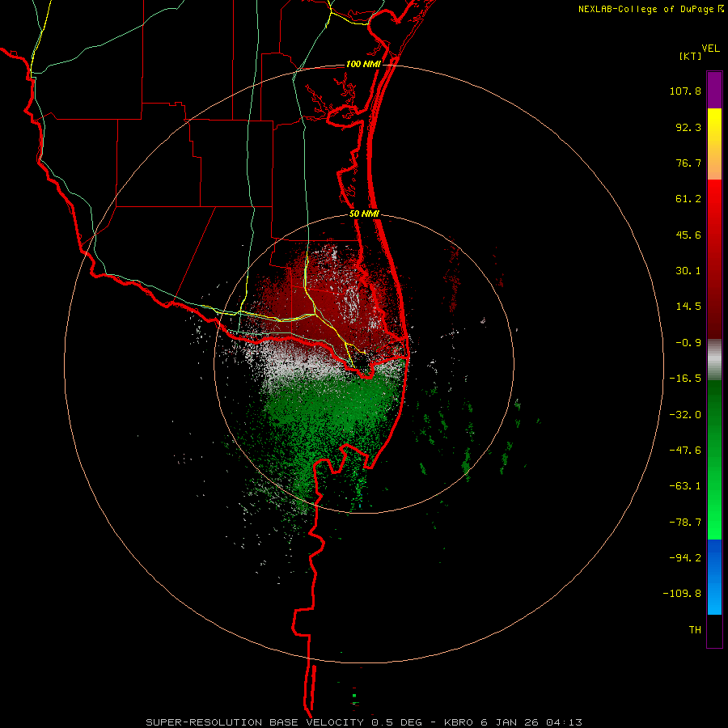Click the 76.7 legend value
Screen dimensions: 728x728
[688, 163]
